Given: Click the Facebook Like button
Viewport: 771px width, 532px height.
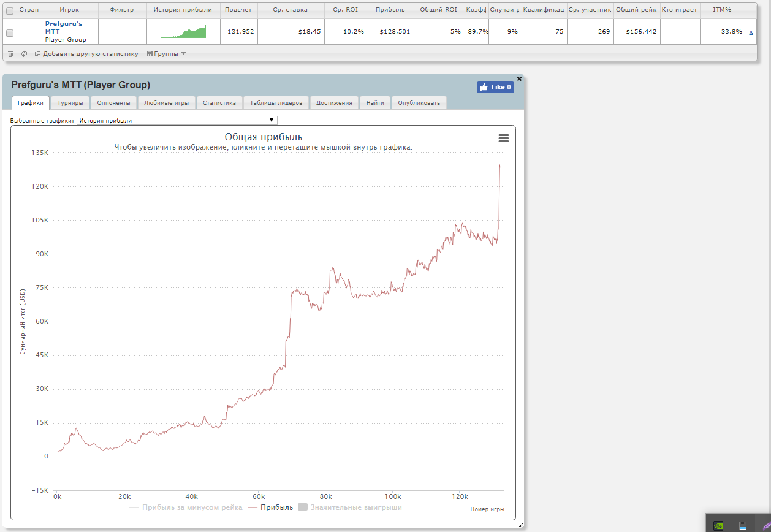Looking at the screenshot, I should tap(495, 87).
